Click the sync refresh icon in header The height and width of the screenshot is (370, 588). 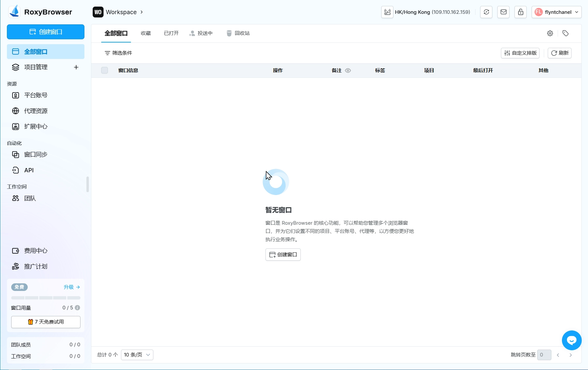[486, 12]
